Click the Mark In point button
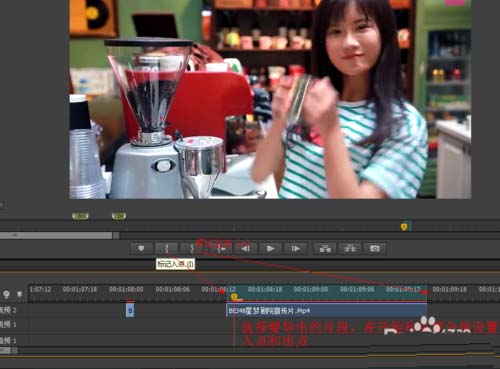Screen dimensions: 500x369 pos(166,249)
